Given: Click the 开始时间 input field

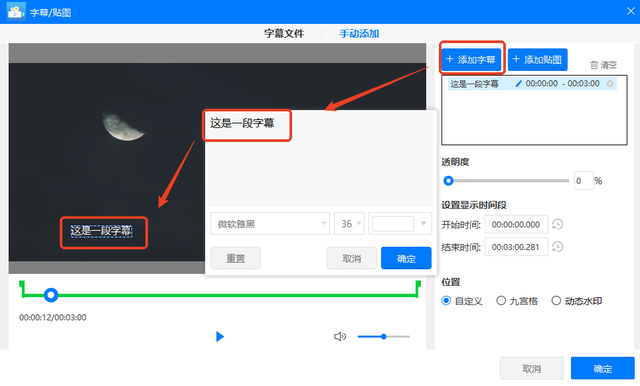Looking at the screenshot, I should tap(516, 224).
